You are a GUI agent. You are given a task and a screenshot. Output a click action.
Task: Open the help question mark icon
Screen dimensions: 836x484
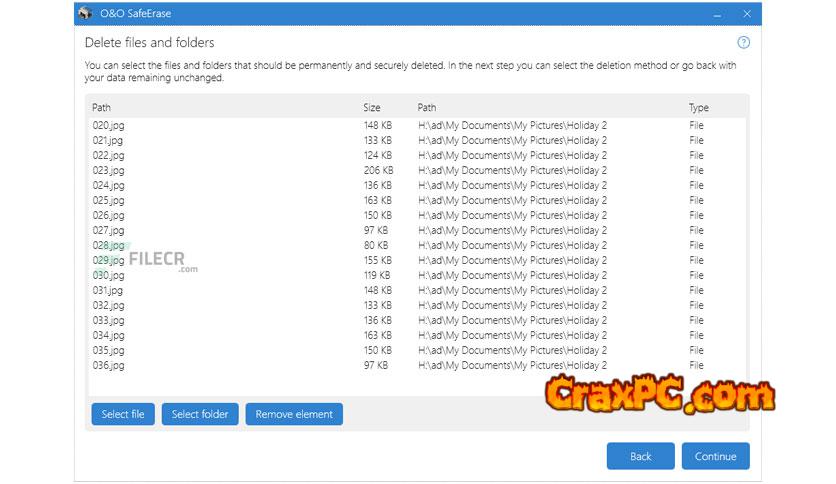(x=743, y=43)
